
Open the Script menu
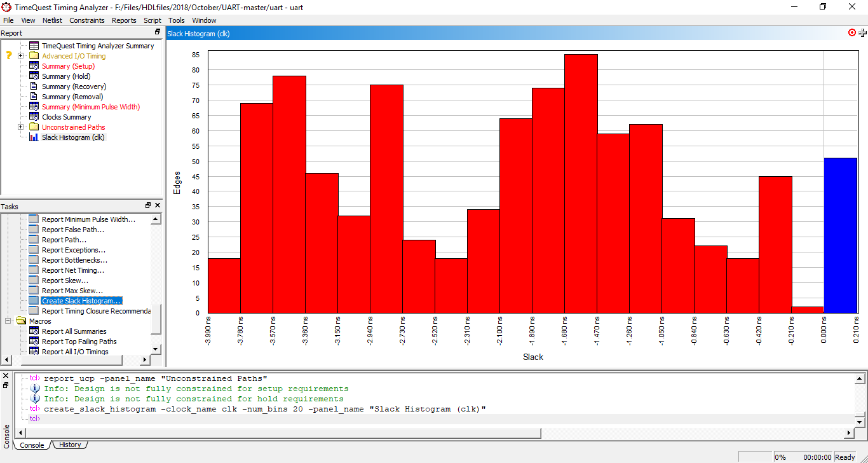click(153, 20)
